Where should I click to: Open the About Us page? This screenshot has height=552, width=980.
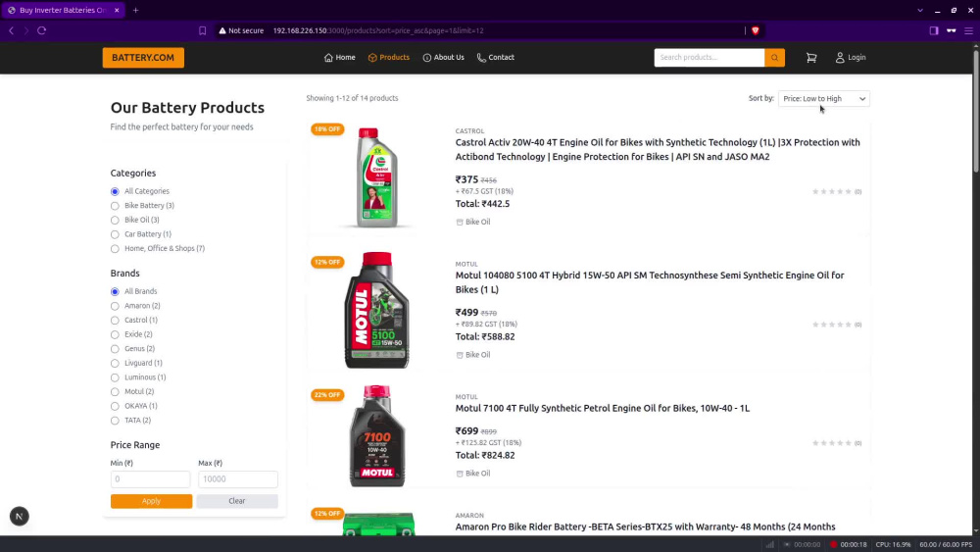(x=443, y=58)
